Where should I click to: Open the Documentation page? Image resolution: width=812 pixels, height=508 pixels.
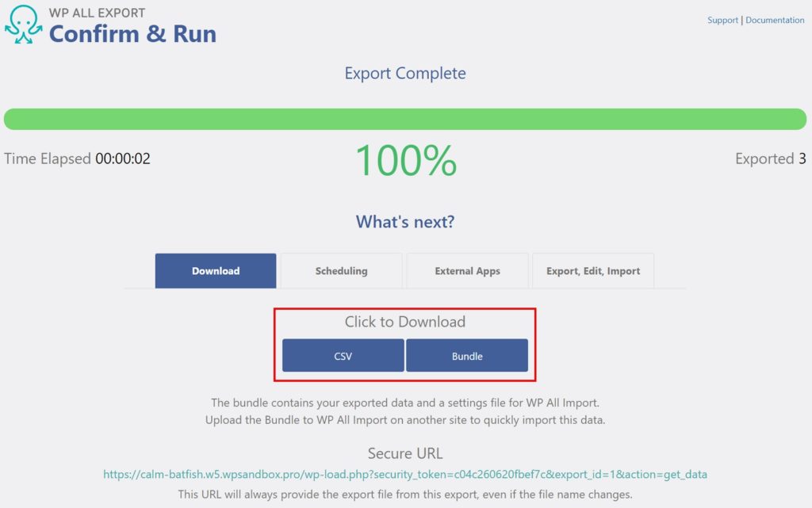(775, 20)
